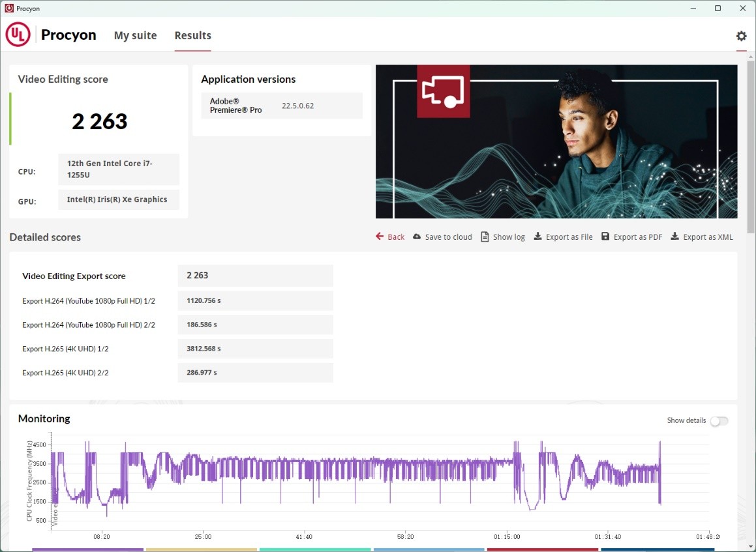Click the Video Editing score heading
Viewport: 756px width, 552px height.
[x=63, y=79]
